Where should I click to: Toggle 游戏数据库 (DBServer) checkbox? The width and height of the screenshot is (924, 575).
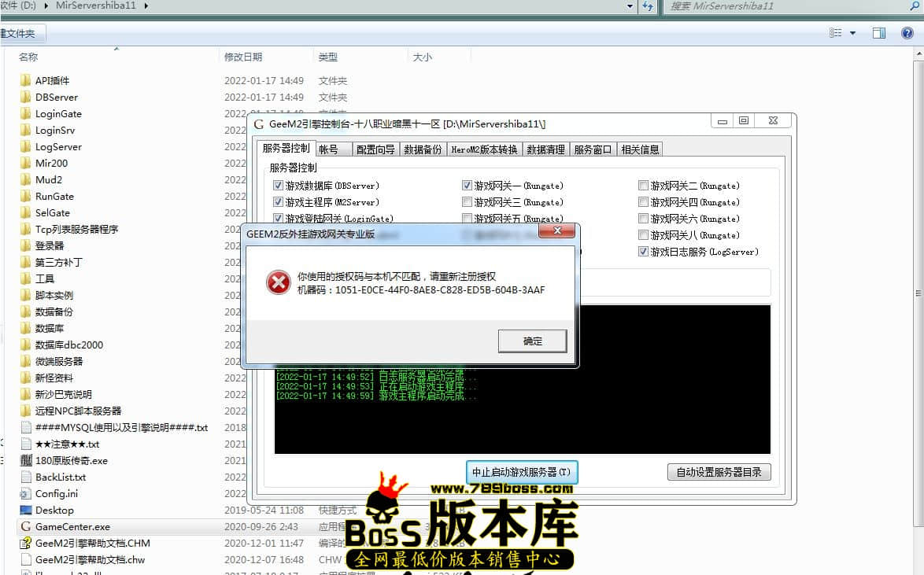tap(278, 186)
